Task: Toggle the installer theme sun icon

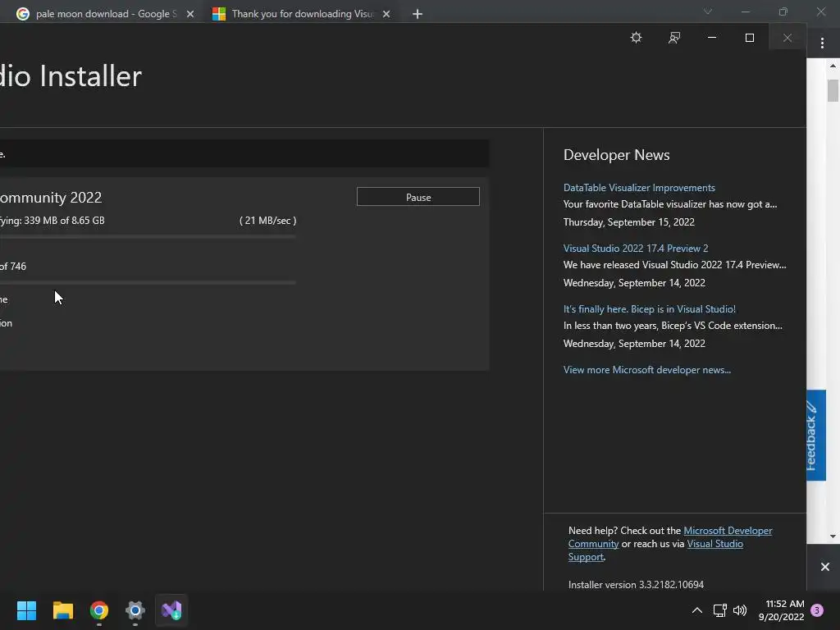Action: [636, 38]
